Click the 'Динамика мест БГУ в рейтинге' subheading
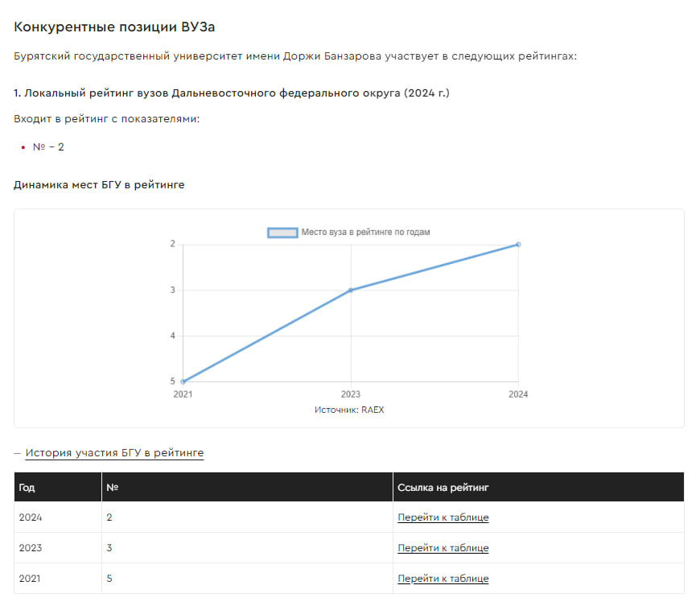 pyautogui.click(x=99, y=185)
